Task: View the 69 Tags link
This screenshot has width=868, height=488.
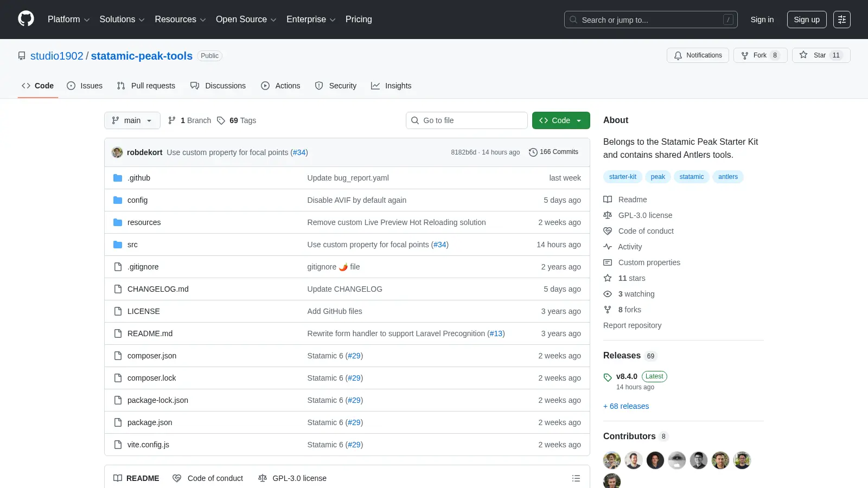Action: point(237,120)
